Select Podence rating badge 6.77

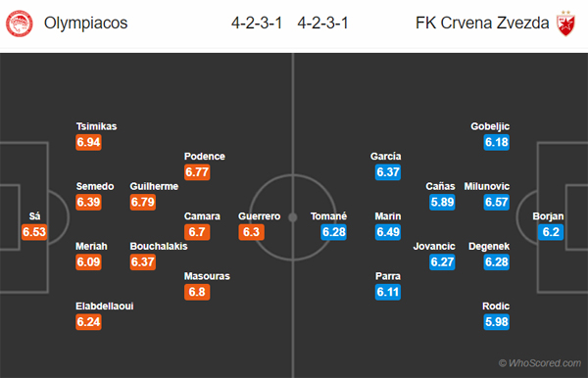pyautogui.click(x=197, y=172)
